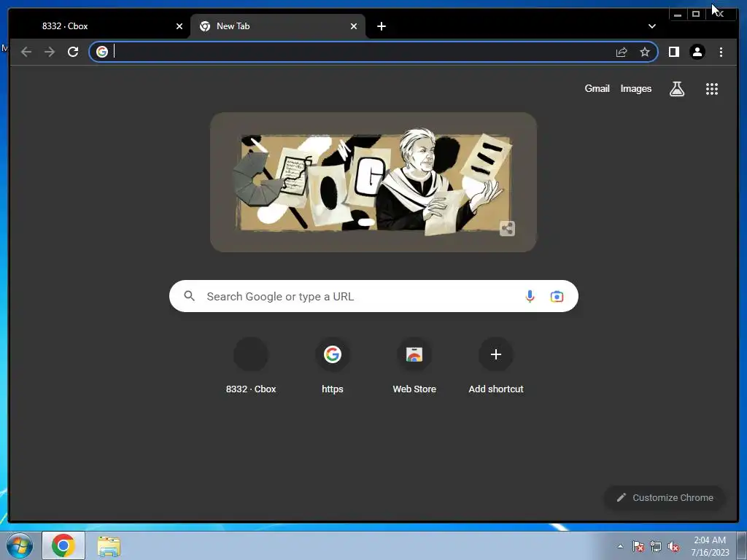Screen dimensions: 747x560
Task: Open the network status tray icon
Action: (x=656, y=546)
